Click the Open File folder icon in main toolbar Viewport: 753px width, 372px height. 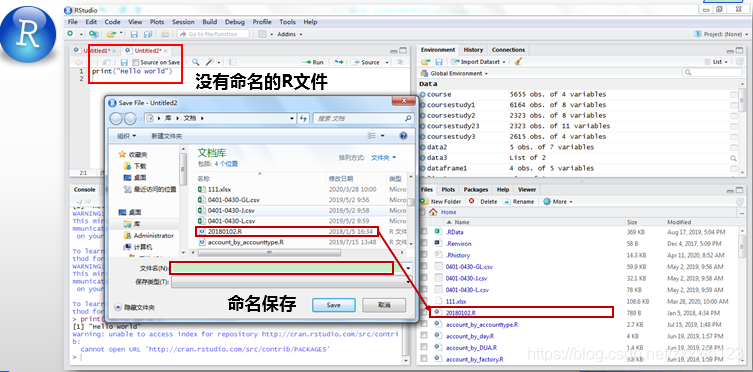point(111,34)
